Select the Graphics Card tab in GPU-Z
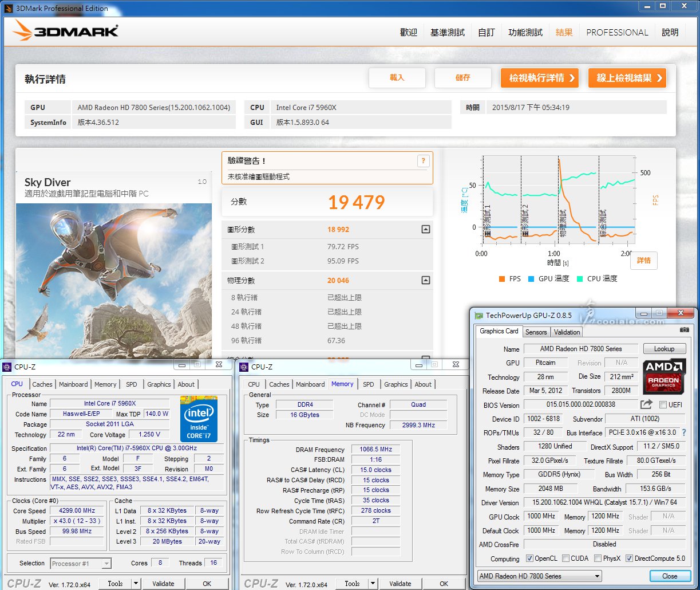Viewport: 700px width, 590px height. (x=499, y=331)
